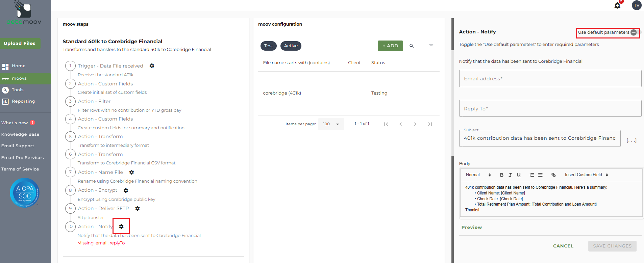Select step 2 Action - Custom Fields
The height and width of the screenshot is (263, 644).
(105, 84)
